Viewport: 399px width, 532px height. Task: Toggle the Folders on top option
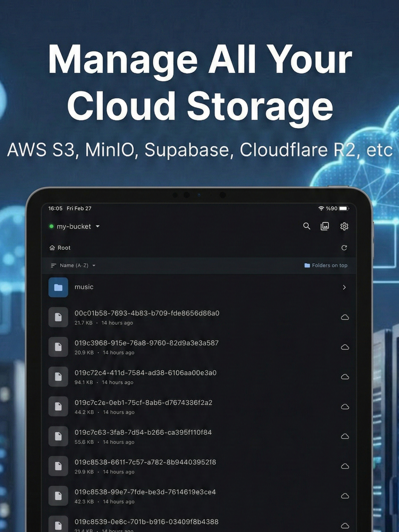[x=326, y=266]
